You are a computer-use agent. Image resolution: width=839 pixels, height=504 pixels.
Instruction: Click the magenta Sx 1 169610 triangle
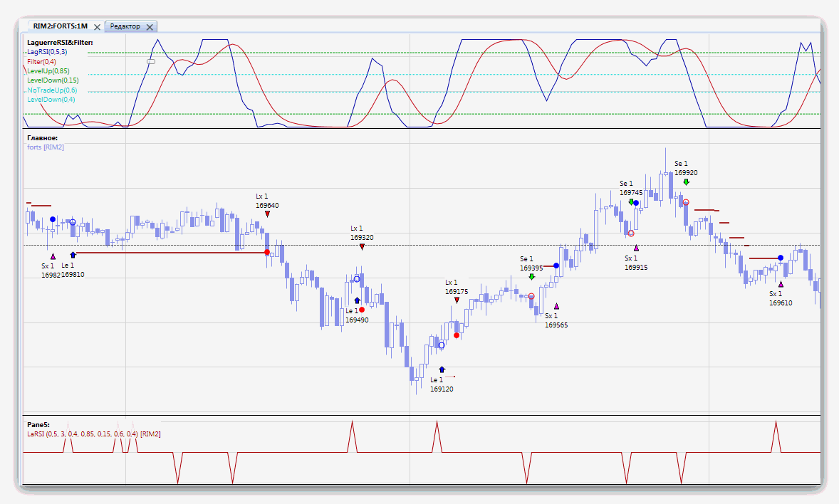pyautogui.click(x=781, y=284)
